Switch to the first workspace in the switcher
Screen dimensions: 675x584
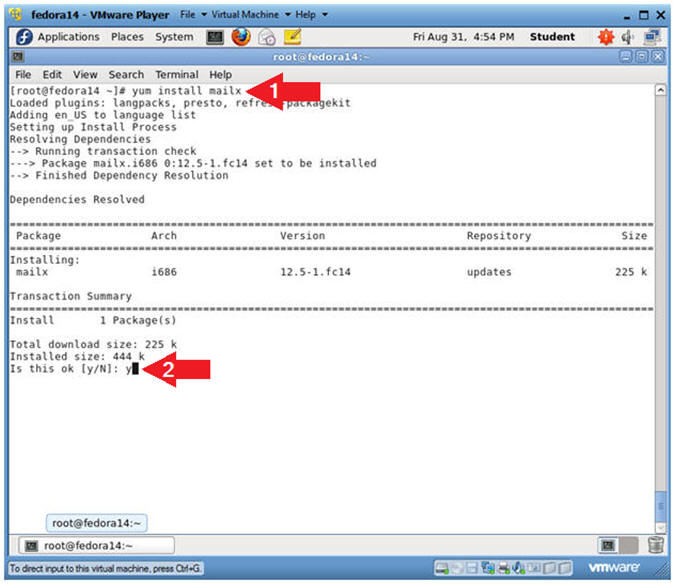click(x=608, y=546)
